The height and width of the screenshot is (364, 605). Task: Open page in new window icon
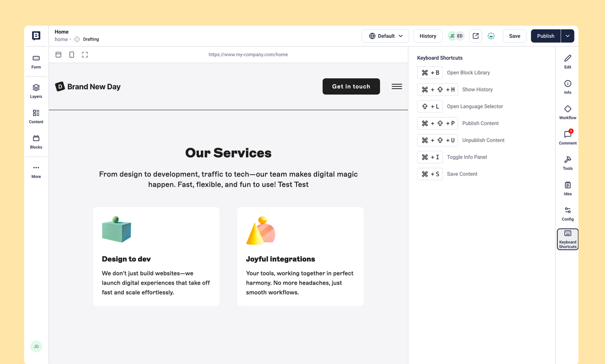[x=475, y=36]
